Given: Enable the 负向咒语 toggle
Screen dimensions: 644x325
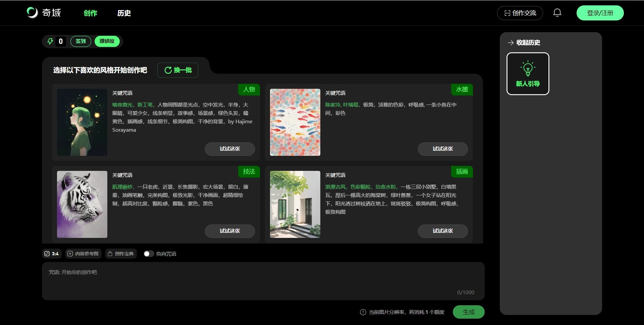Looking at the screenshot, I should tap(149, 254).
